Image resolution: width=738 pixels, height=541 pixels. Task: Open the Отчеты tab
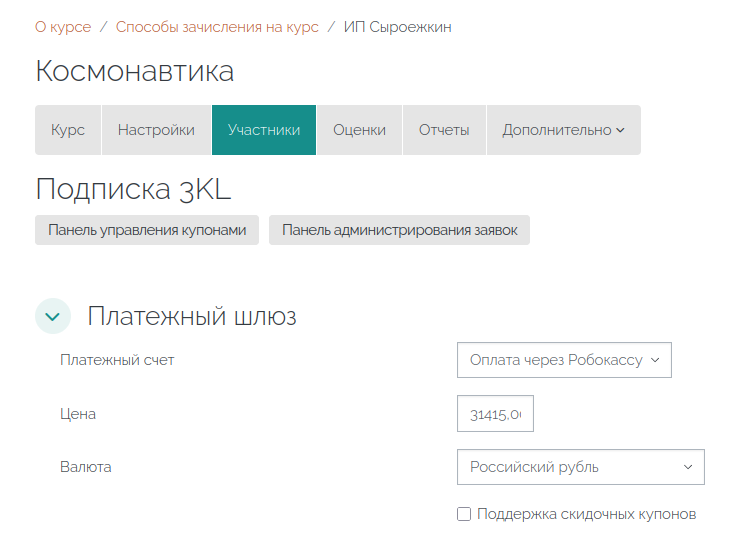[444, 130]
